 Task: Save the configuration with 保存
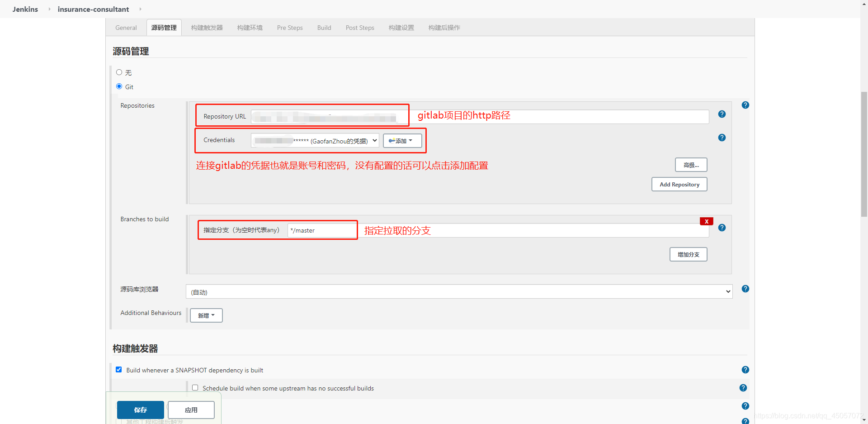[141, 410]
